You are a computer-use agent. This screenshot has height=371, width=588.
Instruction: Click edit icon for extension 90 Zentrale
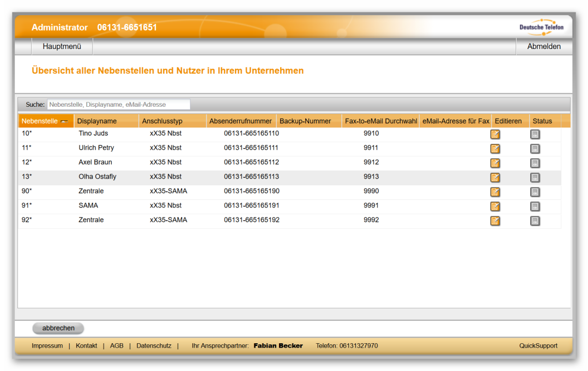pos(495,192)
